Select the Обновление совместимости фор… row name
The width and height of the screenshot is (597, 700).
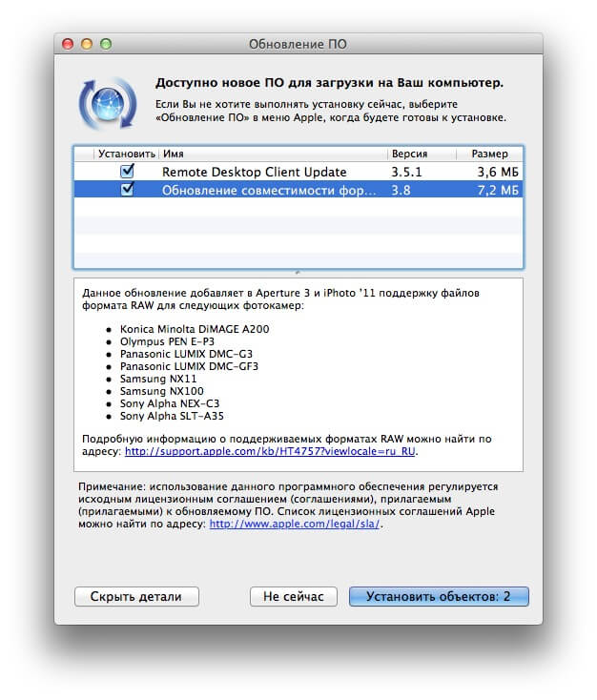[269, 191]
